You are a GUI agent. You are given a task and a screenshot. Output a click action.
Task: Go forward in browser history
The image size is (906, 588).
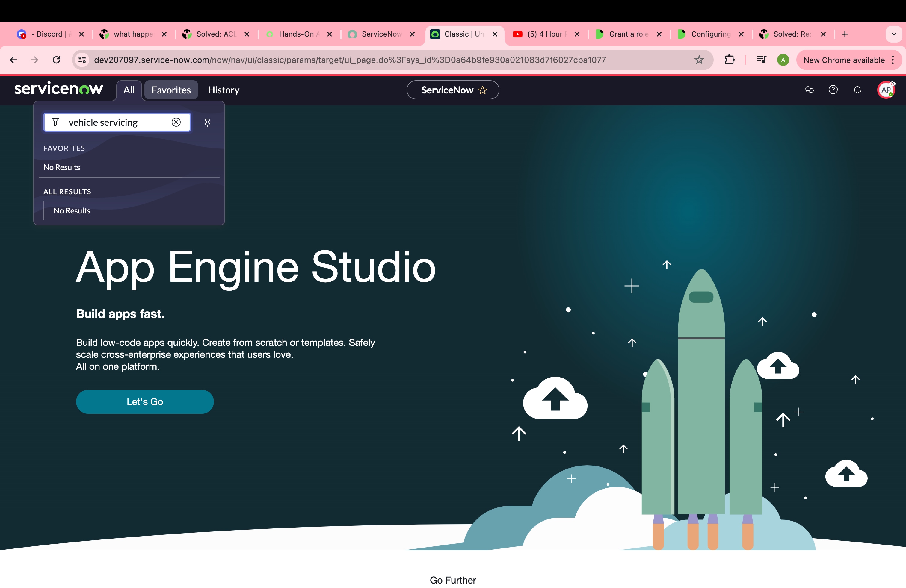[x=35, y=60]
